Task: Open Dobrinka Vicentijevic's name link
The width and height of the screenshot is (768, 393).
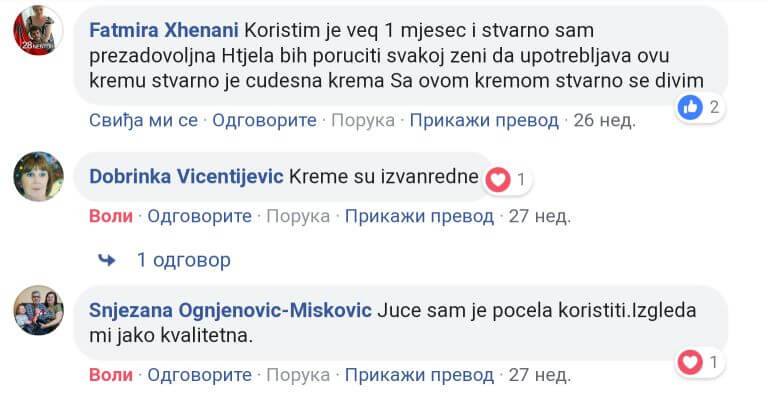Action: (x=187, y=176)
